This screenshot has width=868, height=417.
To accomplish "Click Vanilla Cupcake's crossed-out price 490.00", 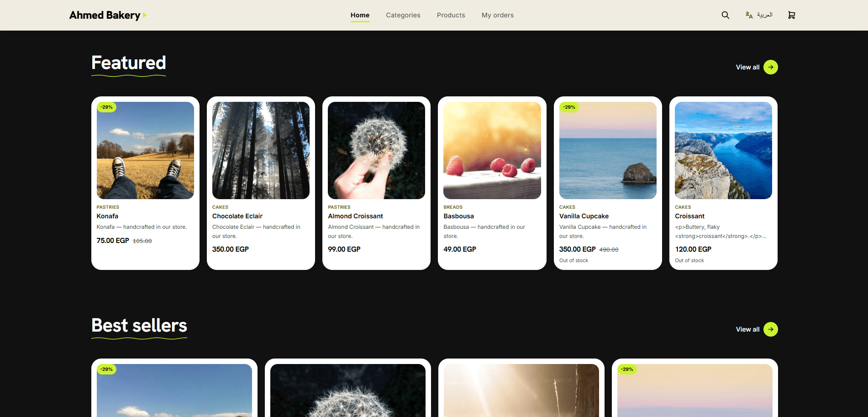I will click(609, 250).
